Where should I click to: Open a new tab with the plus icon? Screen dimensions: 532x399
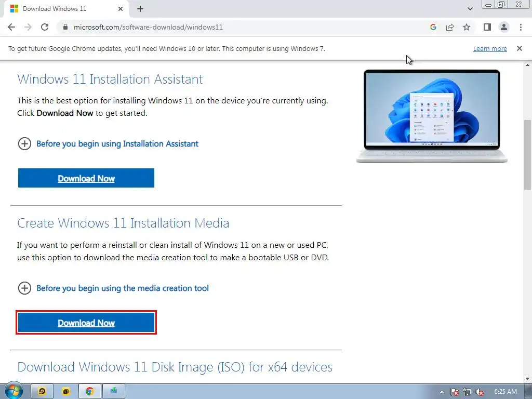140,9
